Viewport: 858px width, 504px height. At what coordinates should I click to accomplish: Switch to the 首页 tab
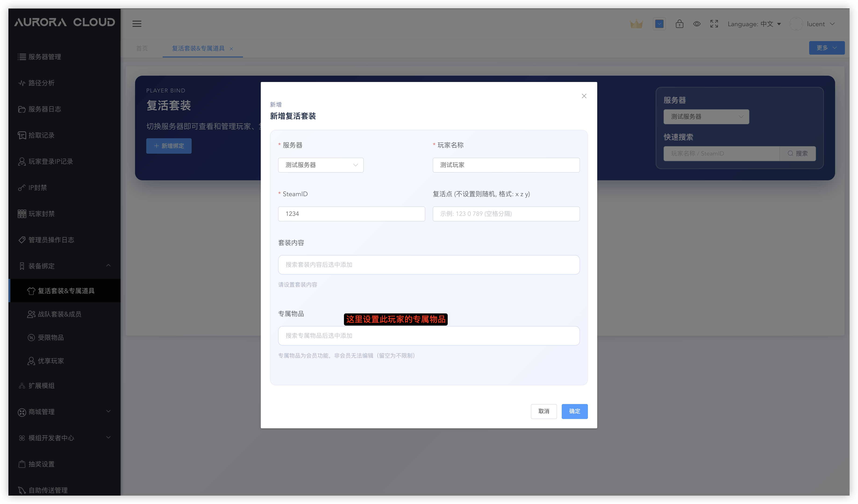pyautogui.click(x=142, y=48)
